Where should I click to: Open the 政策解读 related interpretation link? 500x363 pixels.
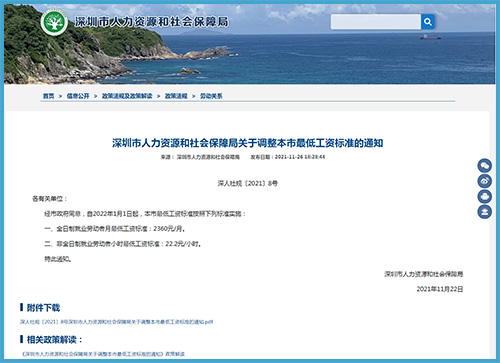click(103, 354)
